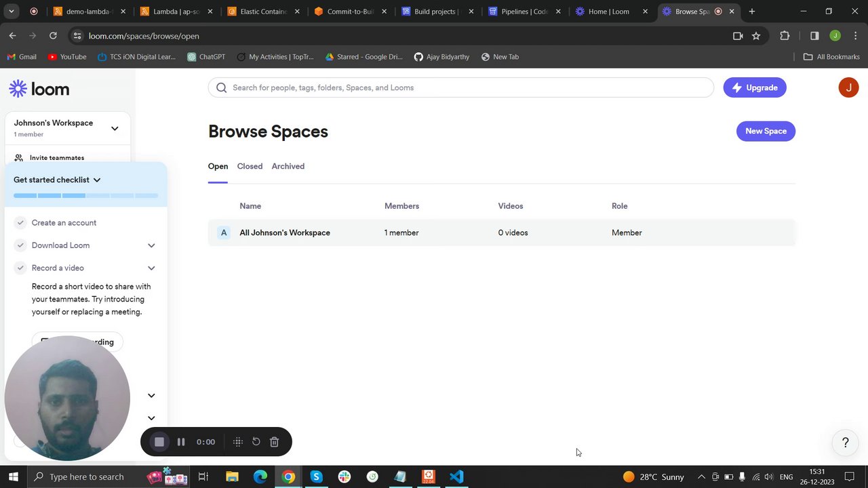Viewport: 868px width, 488px height.
Task: Click the search field for Looms and Spaces
Action: [461, 87]
